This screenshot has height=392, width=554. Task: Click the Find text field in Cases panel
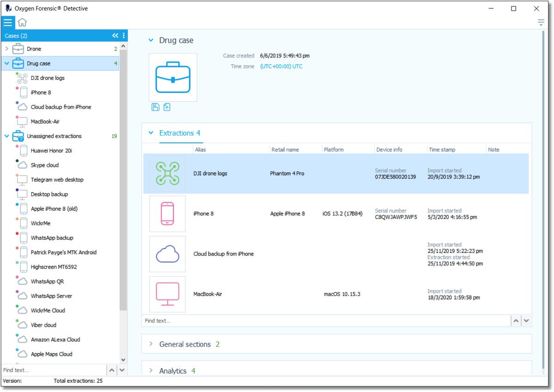[x=54, y=370]
